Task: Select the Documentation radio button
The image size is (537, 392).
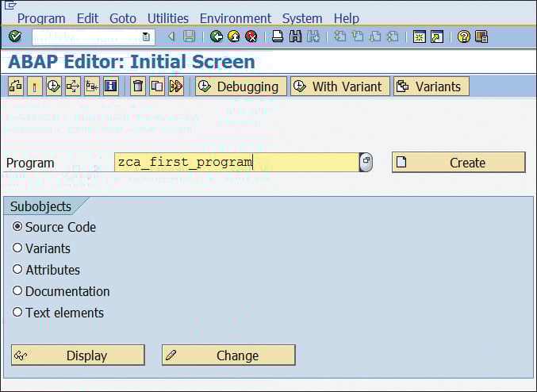Action: (x=17, y=291)
